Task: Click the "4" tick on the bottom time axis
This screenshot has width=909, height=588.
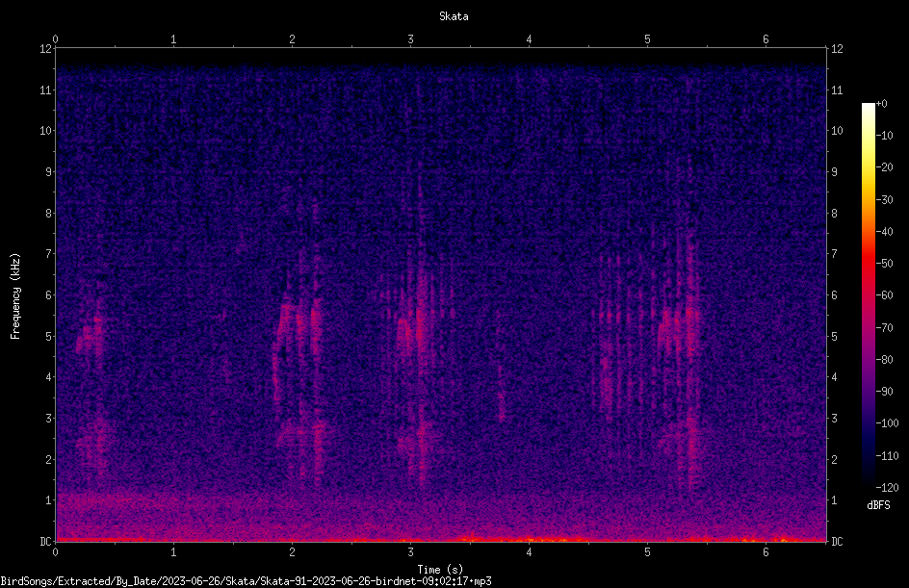Action: tap(529, 552)
